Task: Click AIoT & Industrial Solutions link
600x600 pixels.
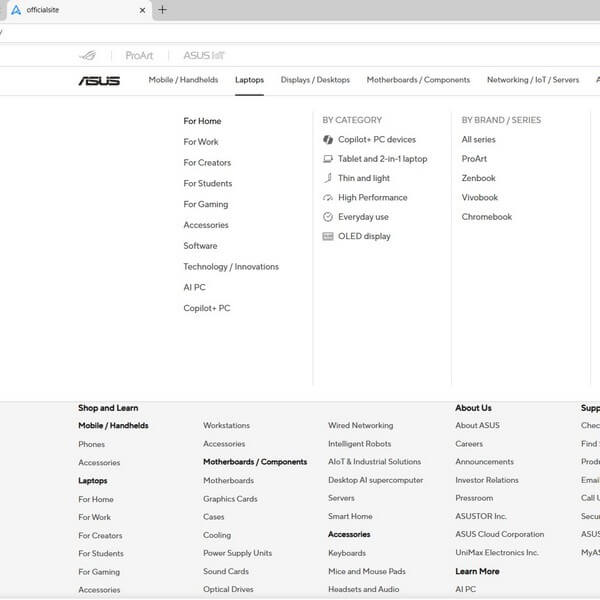Action: coord(374,462)
